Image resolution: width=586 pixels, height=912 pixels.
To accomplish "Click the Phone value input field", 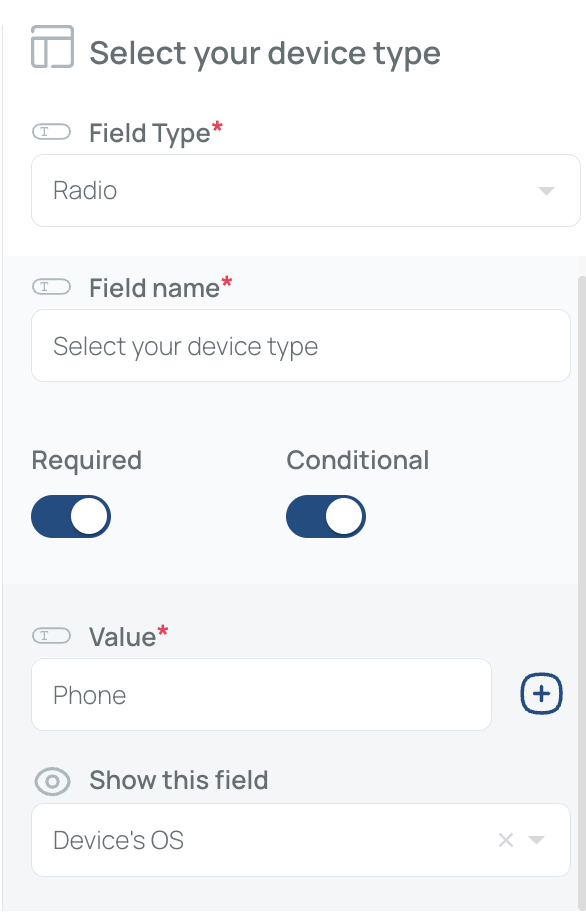I will (262, 694).
